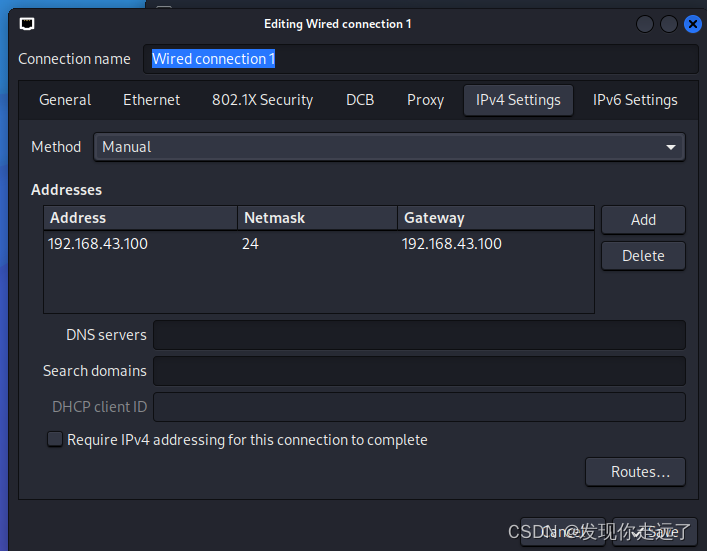Open the Proxy tab
The image size is (707, 551).
coord(425,100)
